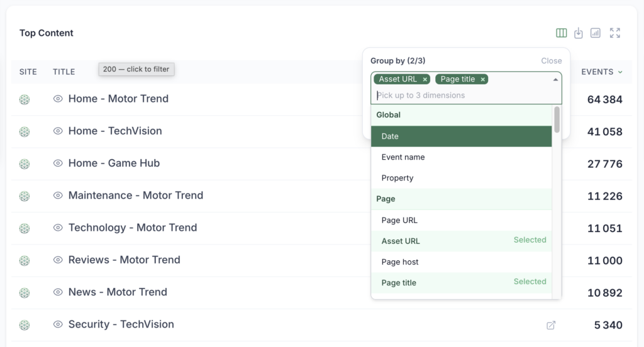The image size is (644, 347).
Task: Click site icon for Reviews - Motor Trend
Action: tap(25, 260)
